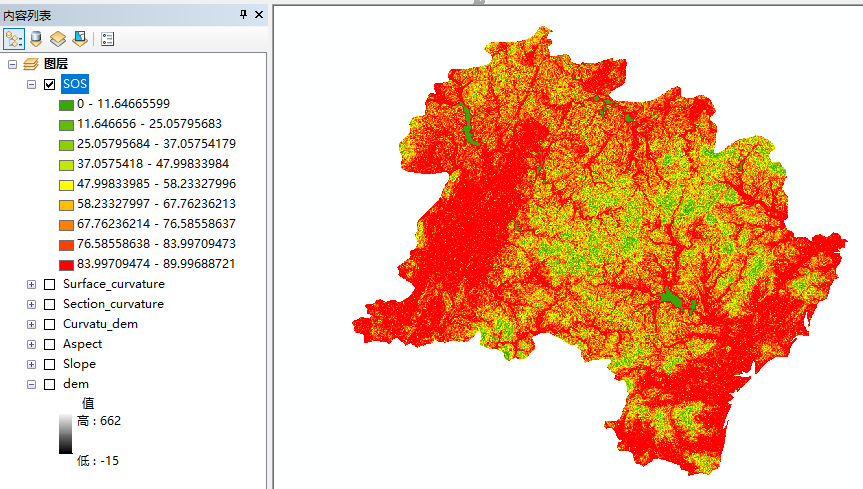Enable the Surface_curvature layer checkbox
Image resolution: width=863 pixels, height=489 pixels.
[50, 284]
